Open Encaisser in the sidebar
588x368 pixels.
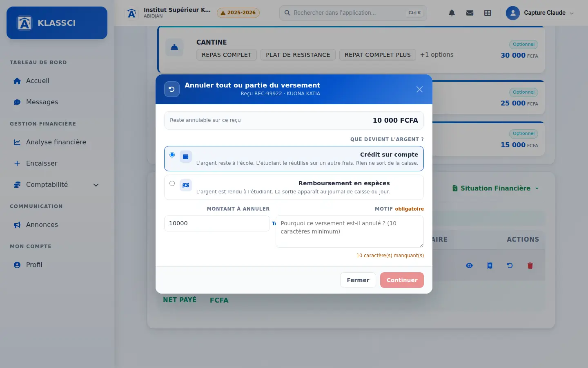click(x=57, y=164)
